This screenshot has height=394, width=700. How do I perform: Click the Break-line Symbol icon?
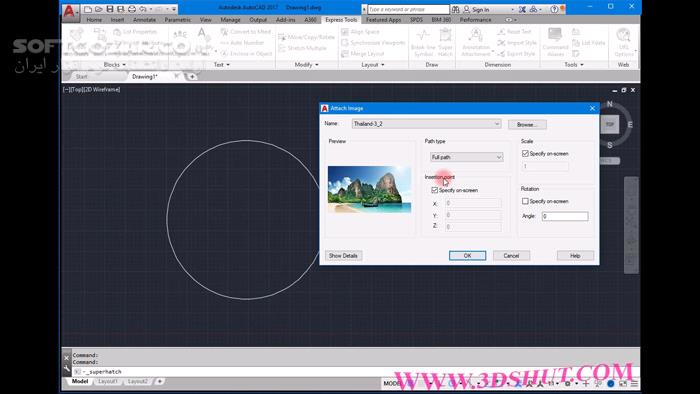tap(423, 42)
